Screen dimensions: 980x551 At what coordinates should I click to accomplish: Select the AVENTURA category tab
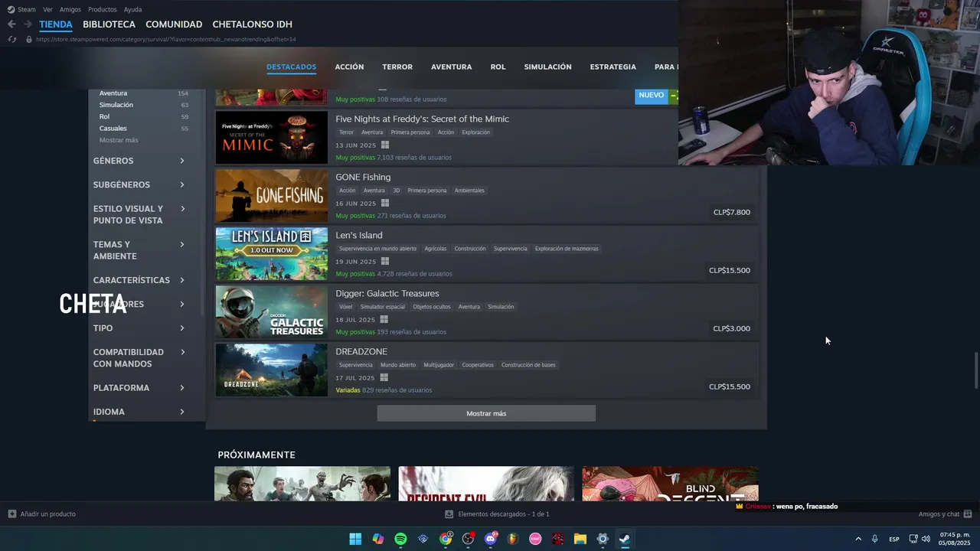[x=451, y=67]
